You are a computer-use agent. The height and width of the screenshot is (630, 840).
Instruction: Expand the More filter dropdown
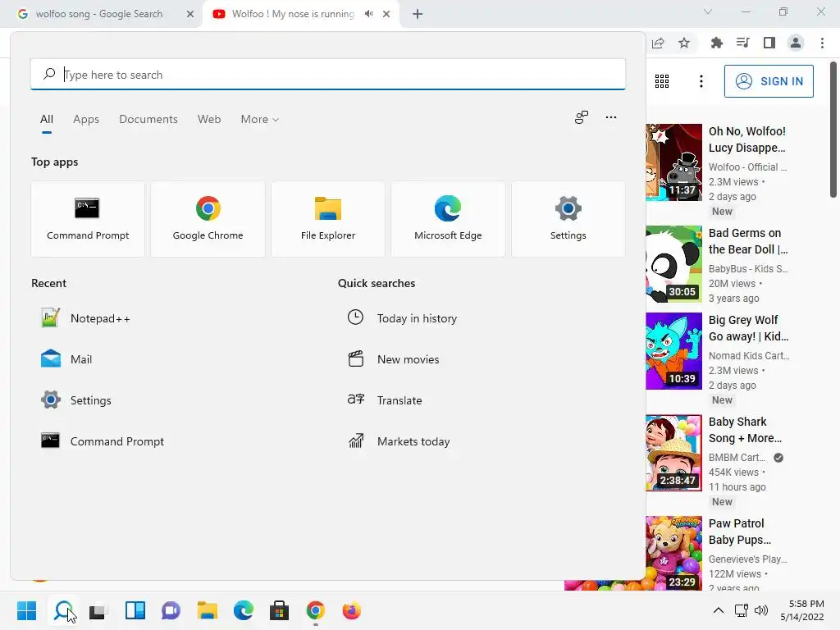(260, 120)
